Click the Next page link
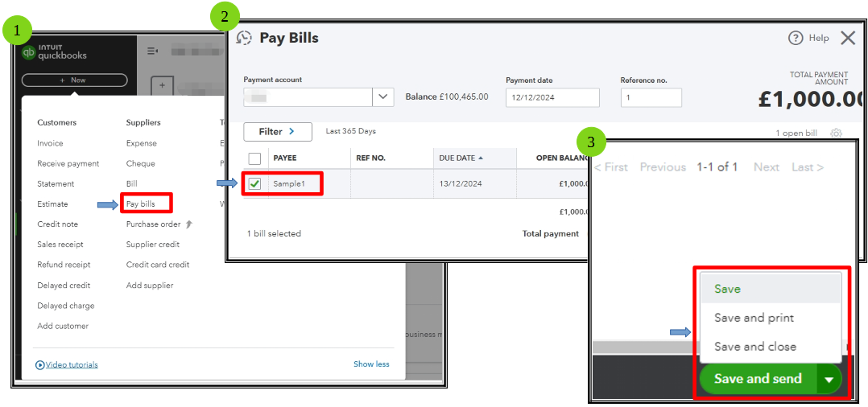 767,167
